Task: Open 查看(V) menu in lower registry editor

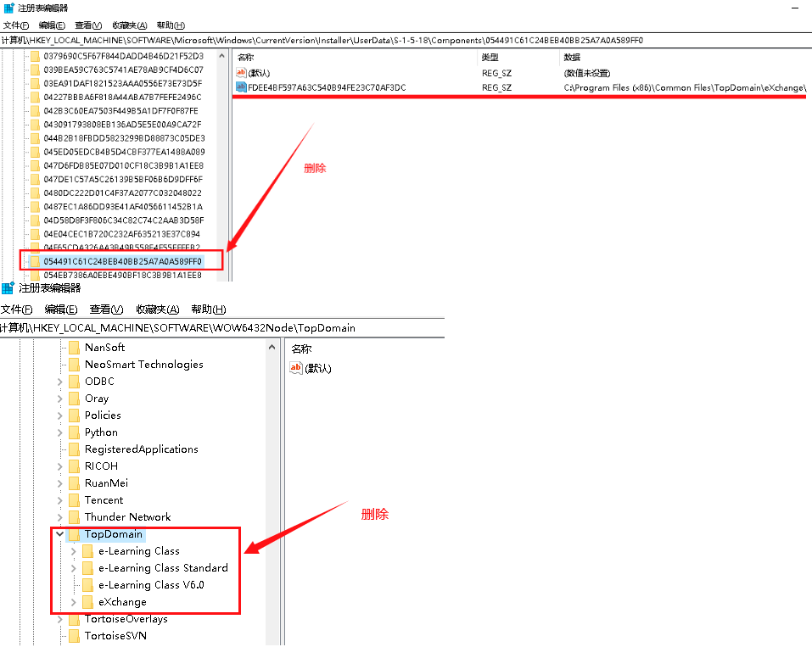Action: coord(106,310)
